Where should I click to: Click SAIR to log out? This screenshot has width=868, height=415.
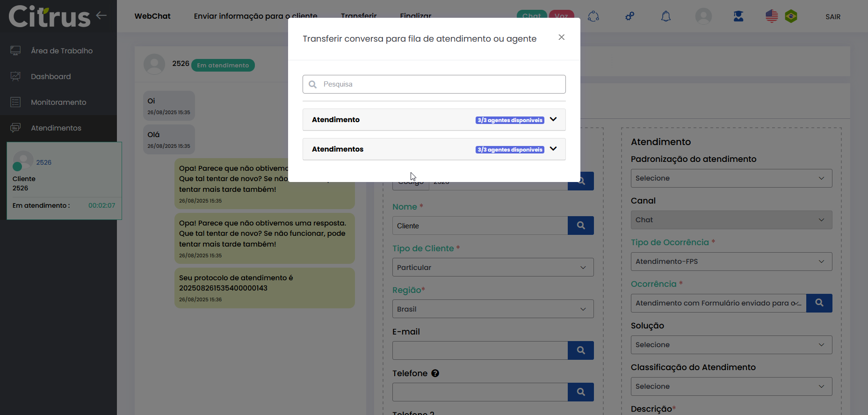click(832, 17)
